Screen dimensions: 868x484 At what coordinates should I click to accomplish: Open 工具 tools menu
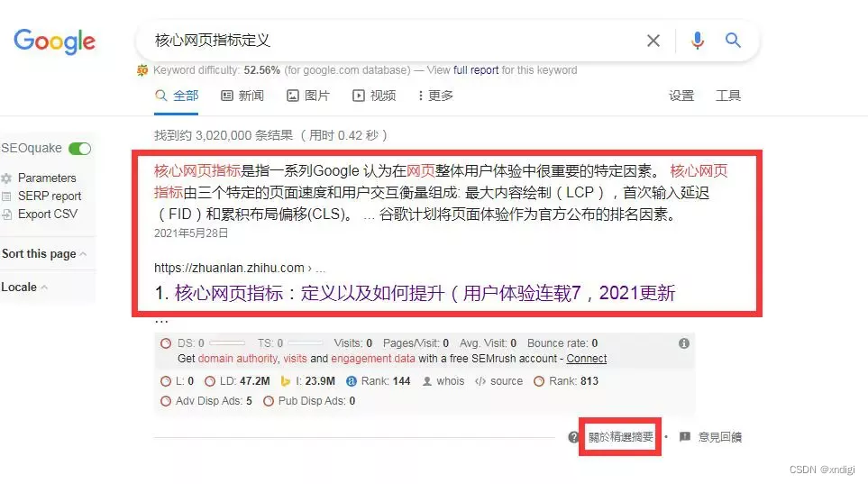point(728,96)
